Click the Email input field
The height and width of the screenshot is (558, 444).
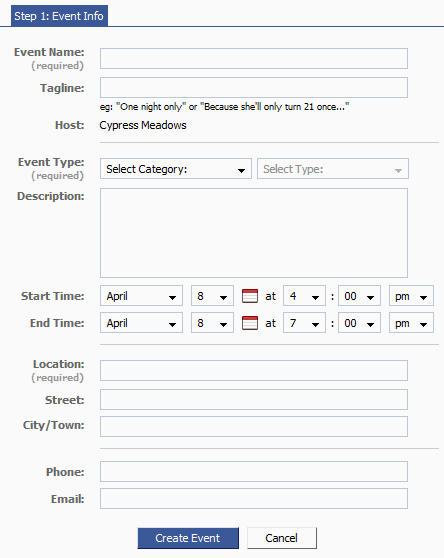coord(254,499)
